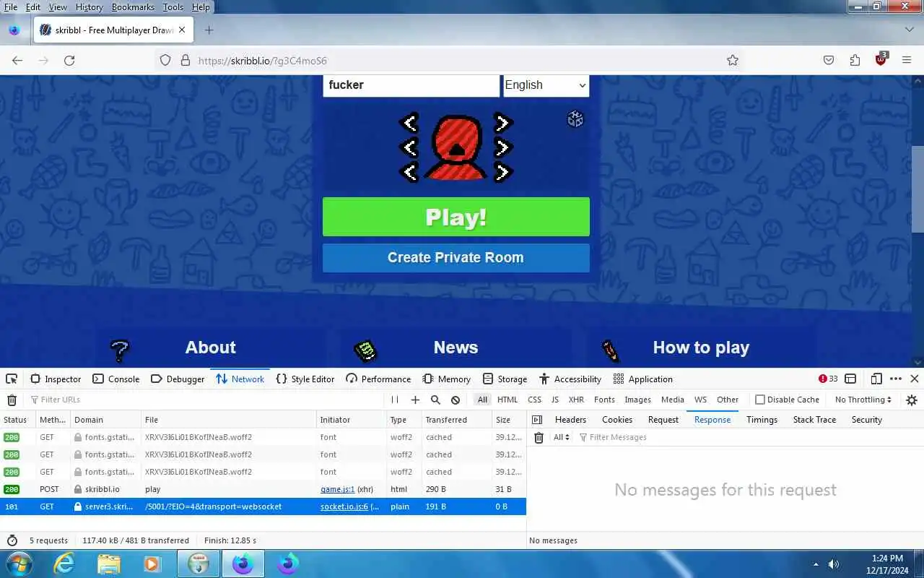Open the Stack Trace tab
This screenshot has height=578, width=924.
[814, 420]
